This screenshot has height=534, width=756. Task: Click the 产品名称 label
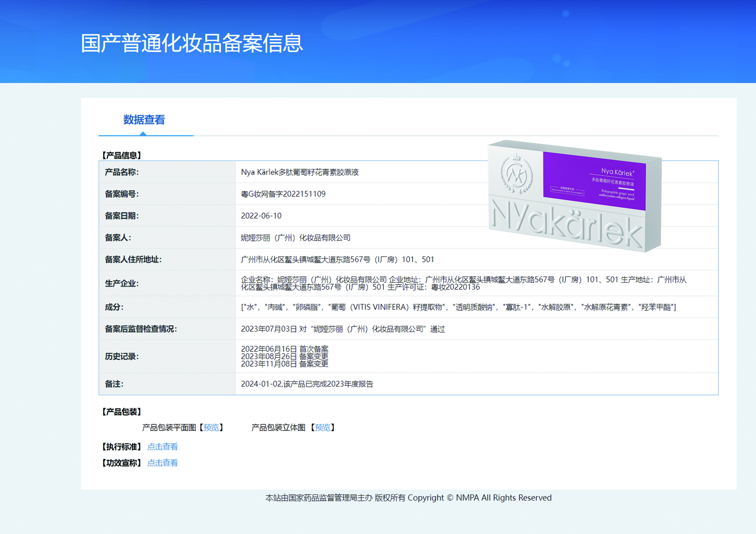point(122,172)
